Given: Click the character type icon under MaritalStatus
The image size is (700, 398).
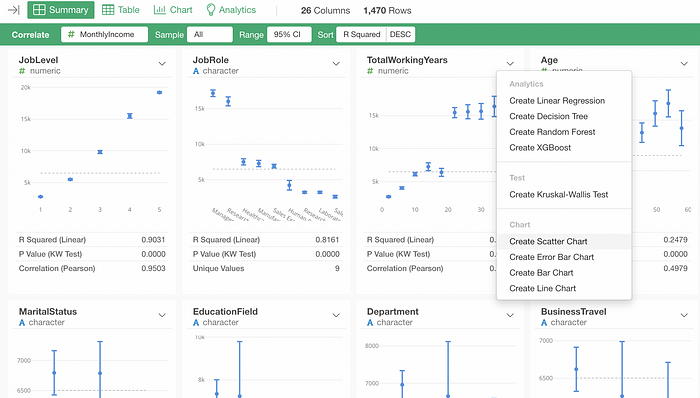Looking at the screenshot, I should point(22,323).
